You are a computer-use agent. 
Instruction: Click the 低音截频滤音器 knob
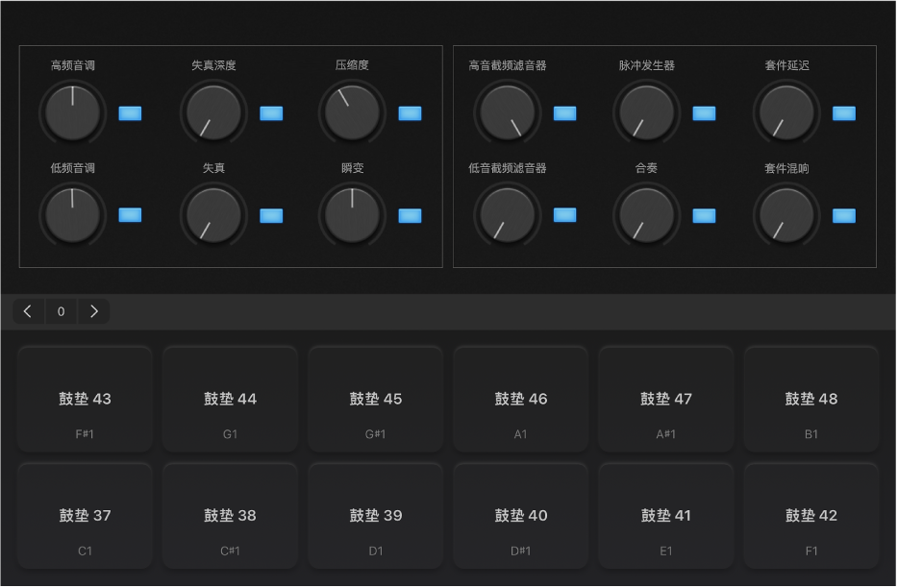pyautogui.click(x=508, y=215)
